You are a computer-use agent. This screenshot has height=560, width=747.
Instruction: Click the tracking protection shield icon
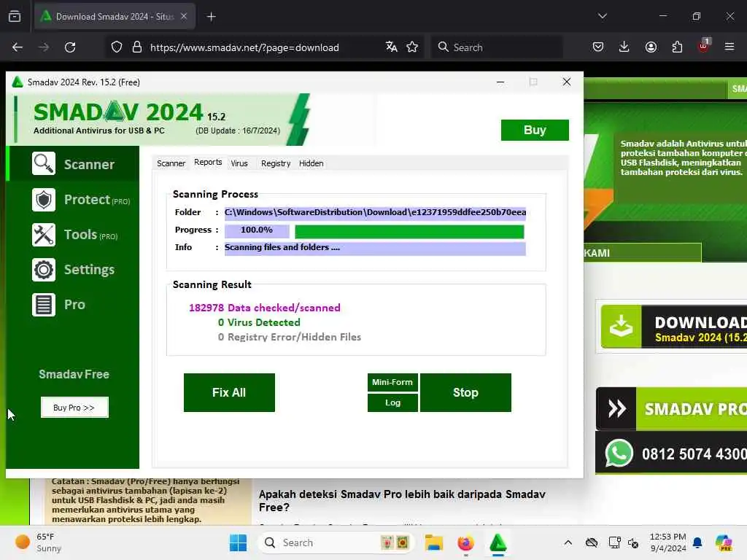(117, 47)
